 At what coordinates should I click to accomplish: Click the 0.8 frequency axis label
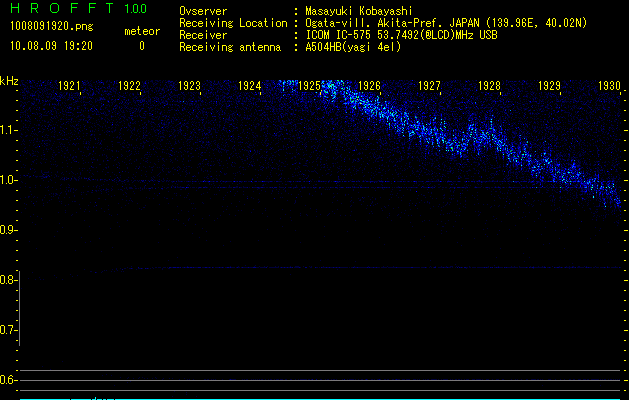(9, 280)
